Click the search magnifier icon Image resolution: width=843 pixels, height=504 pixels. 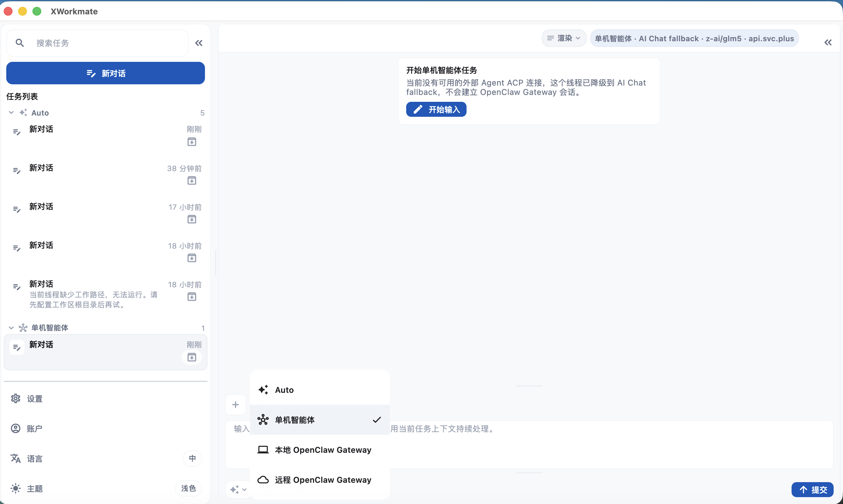[20, 43]
